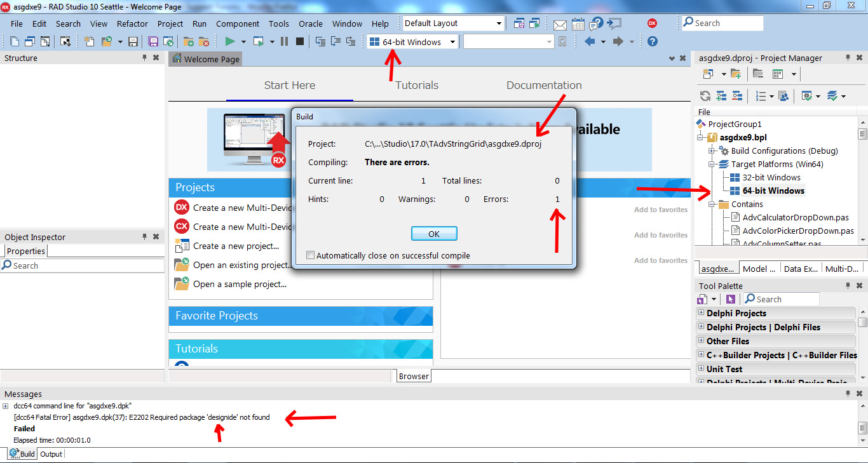Click the envelope mail icon in toolbar
Image resolution: width=868 pixels, height=463 pixels.
(560, 24)
